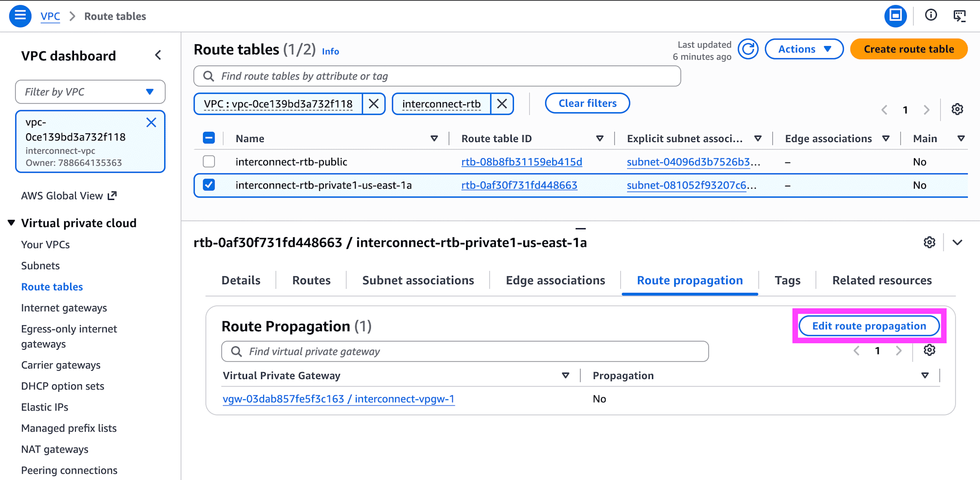The height and width of the screenshot is (480, 980).
Task: Open Elastic IPs in sidebar
Action: (45, 407)
